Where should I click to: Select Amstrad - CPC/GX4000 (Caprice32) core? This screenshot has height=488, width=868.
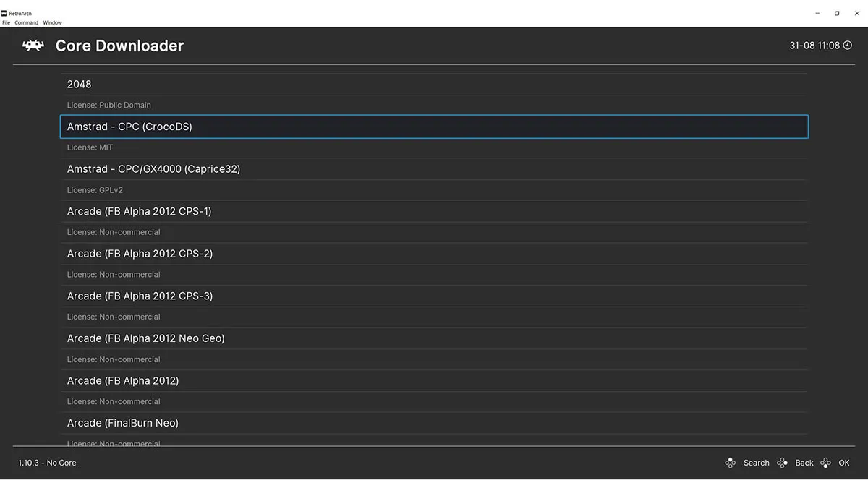point(434,169)
